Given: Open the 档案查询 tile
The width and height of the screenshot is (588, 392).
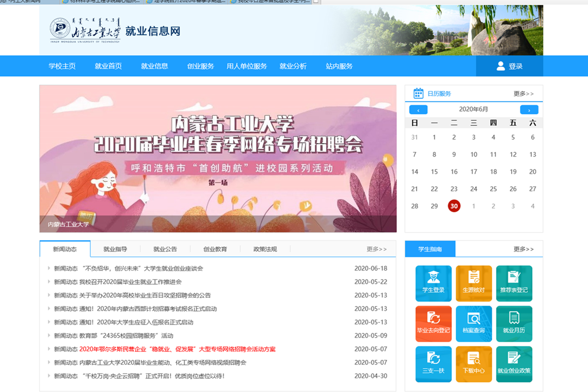Looking at the screenshot, I should pyautogui.click(x=474, y=324).
